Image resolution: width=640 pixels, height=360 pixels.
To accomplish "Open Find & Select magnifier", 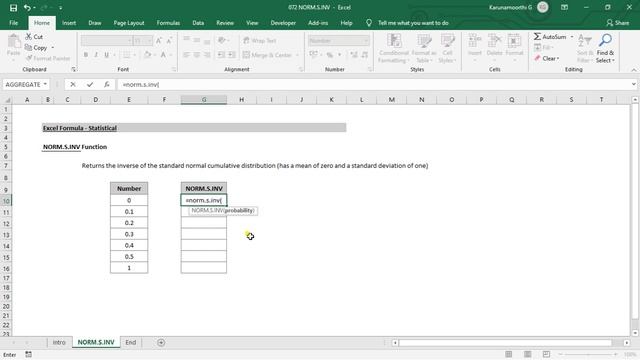I will pyautogui.click(x=605, y=48).
